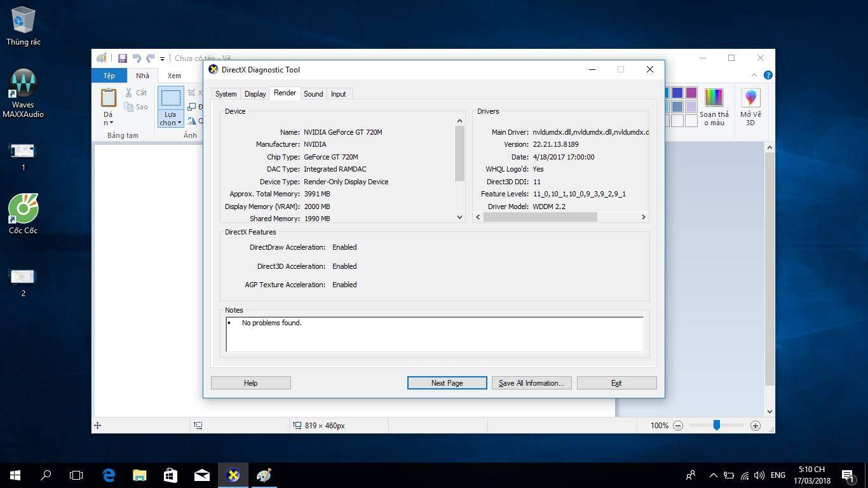Click the blue Paint help question mark icon
This screenshot has height=488, width=868.
click(x=768, y=75)
